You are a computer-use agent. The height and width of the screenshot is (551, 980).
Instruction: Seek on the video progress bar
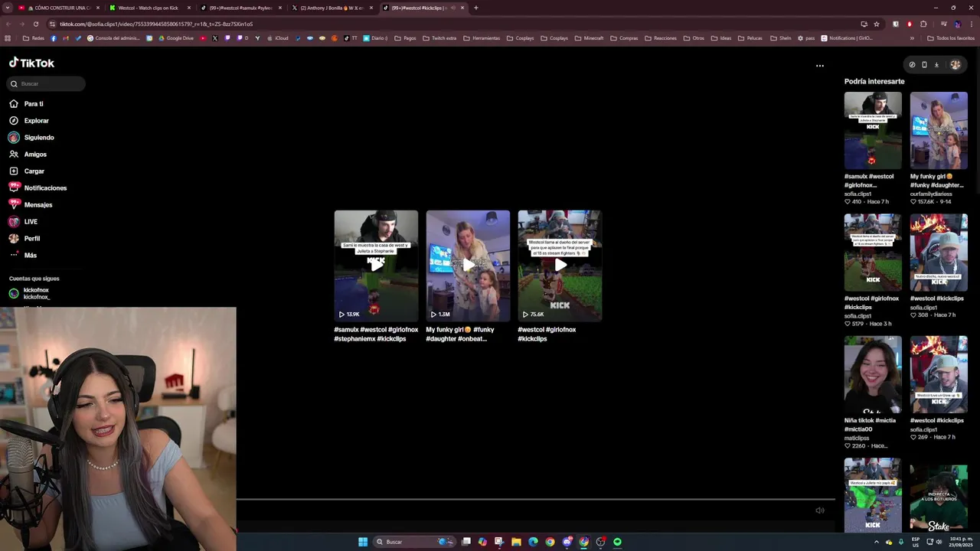point(535,500)
